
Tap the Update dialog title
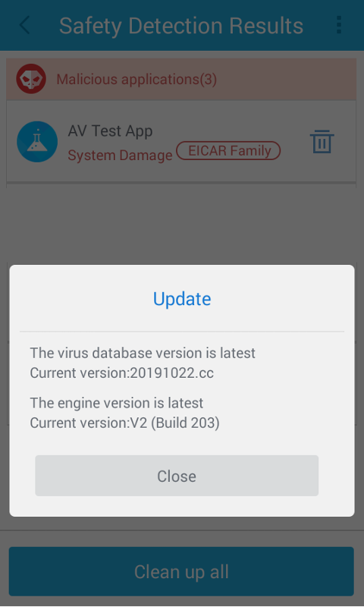pos(182,299)
